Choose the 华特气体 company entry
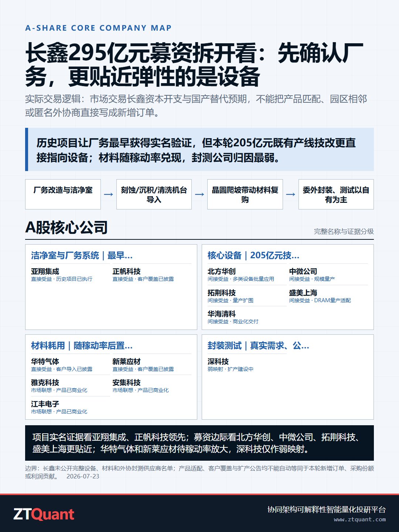Viewport: 399px width, 532px height. pos(71,365)
